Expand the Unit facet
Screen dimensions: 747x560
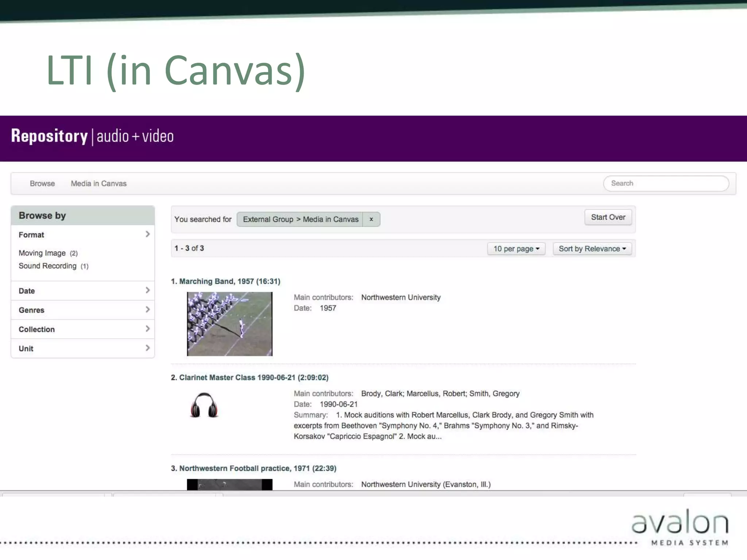click(x=82, y=348)
